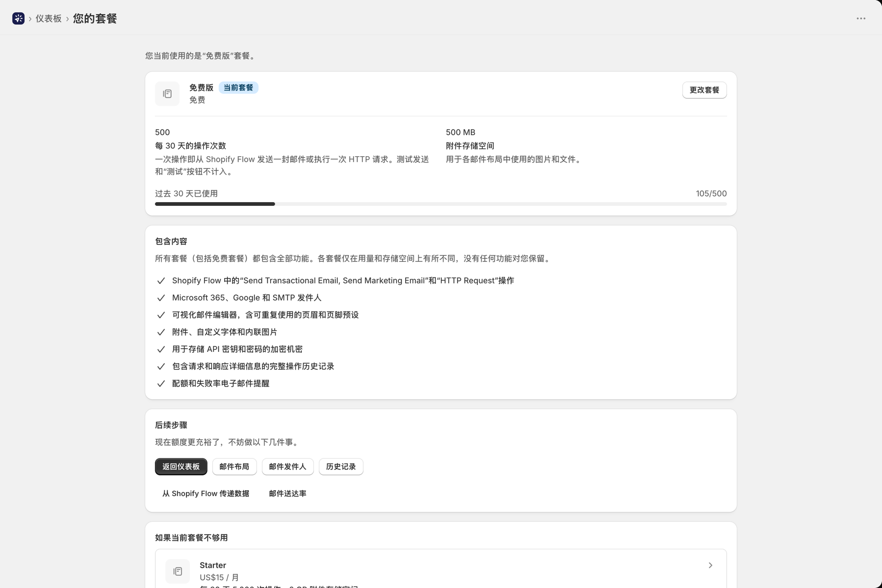Click the US$15 / 月 price text
Screen dimensions: 882x588
[x=219, y=577]
